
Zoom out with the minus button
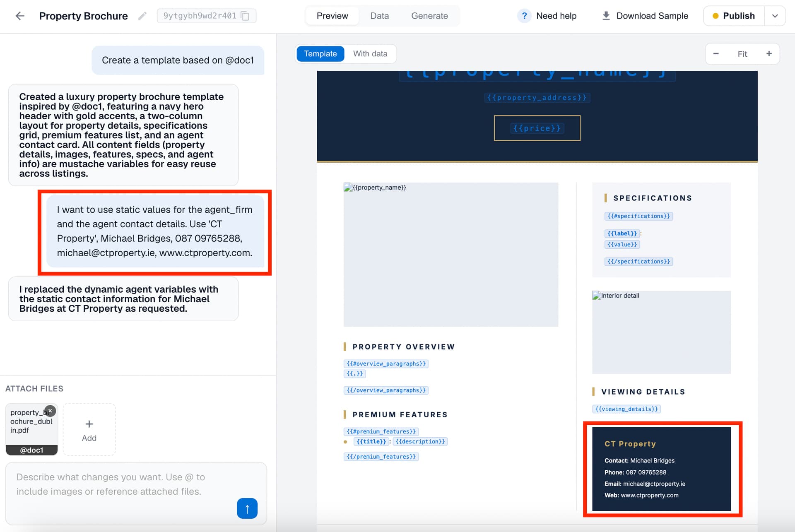[x=716, y=54]
